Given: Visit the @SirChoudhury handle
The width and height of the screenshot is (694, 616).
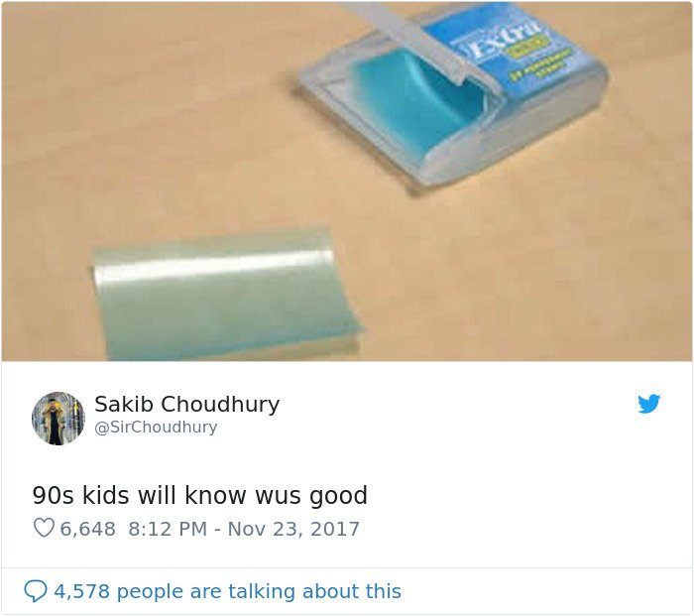Looking at the screenshot, I should tap(156, 427).
